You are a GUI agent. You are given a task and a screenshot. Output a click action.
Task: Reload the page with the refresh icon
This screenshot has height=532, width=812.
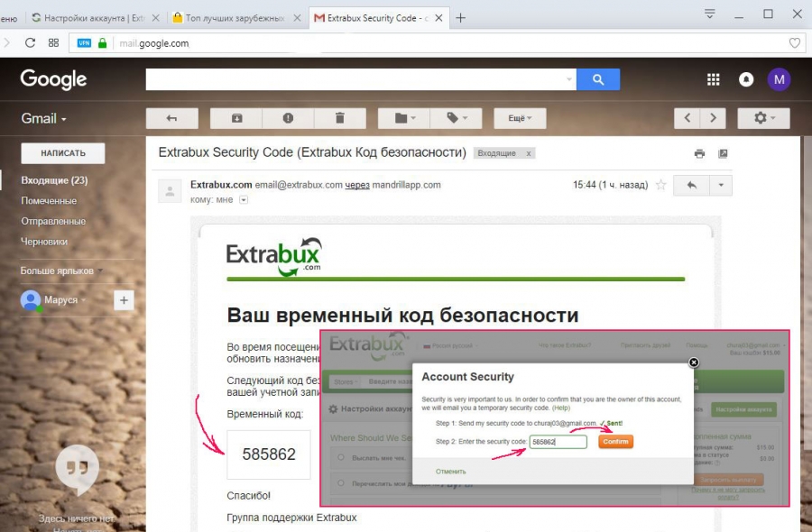click(x=30, y=43)
